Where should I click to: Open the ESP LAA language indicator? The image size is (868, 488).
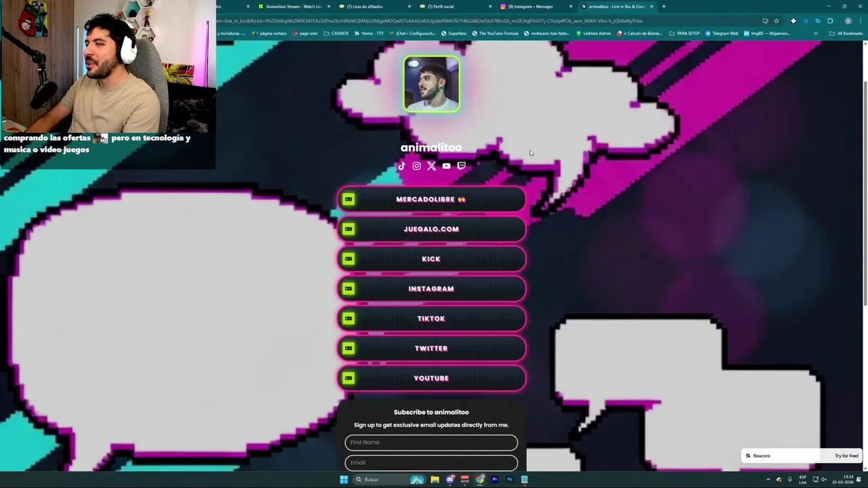coord(803,480)
